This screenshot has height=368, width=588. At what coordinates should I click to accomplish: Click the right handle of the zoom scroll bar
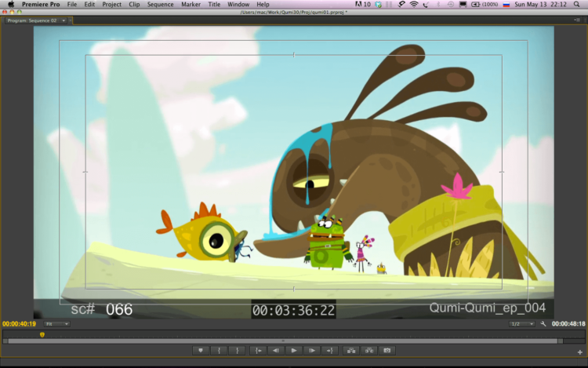[560, 341]
